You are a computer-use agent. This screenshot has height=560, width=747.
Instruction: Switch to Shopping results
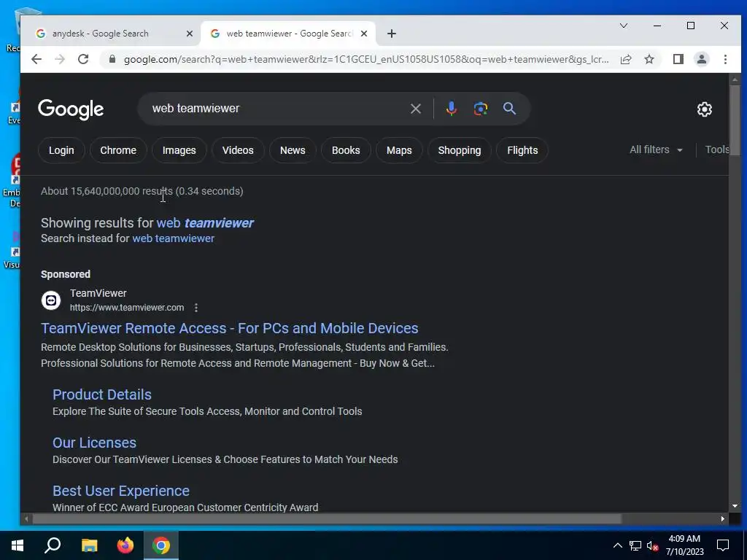pyautogui.click(x=460, y=150)
